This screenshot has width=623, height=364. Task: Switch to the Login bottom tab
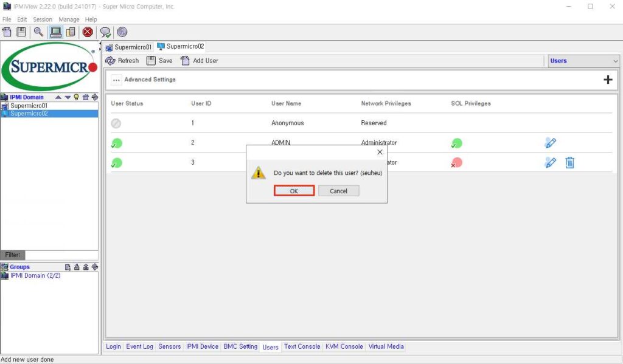113,346
